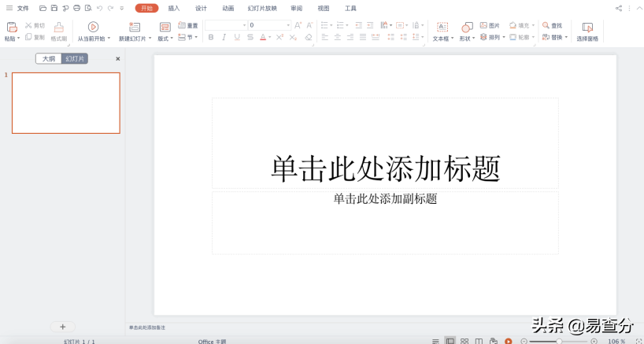This screenshot has height=344, width=644.
Task: Click the Shapes (形状) icon
Action: [467, 28]
